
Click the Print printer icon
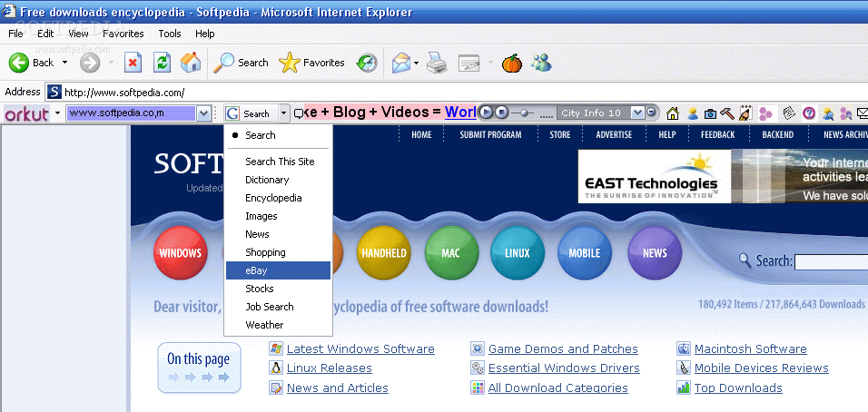tap(437, 63)
